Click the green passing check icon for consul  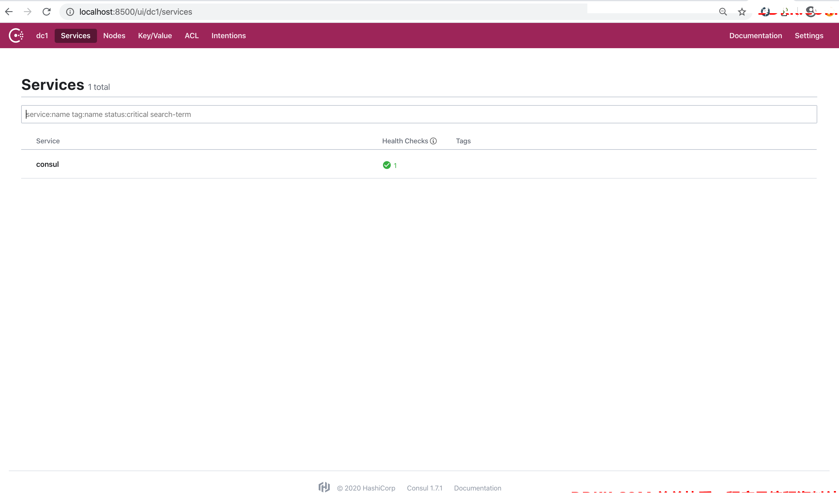pyautogui.click(x=387, y=165)
